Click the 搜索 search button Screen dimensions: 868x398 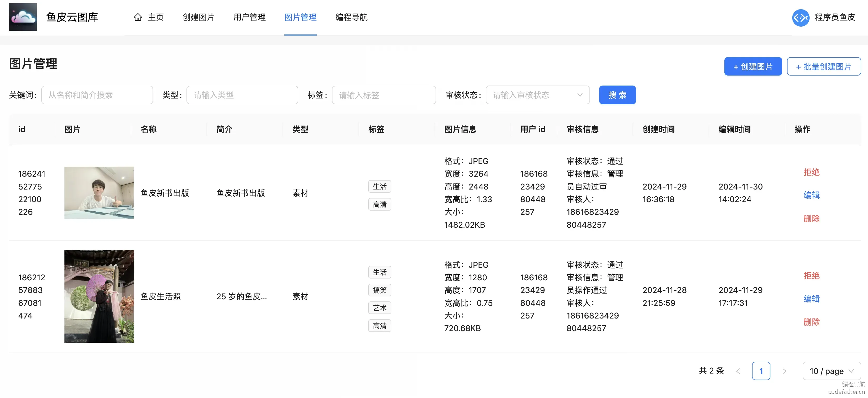617,95
